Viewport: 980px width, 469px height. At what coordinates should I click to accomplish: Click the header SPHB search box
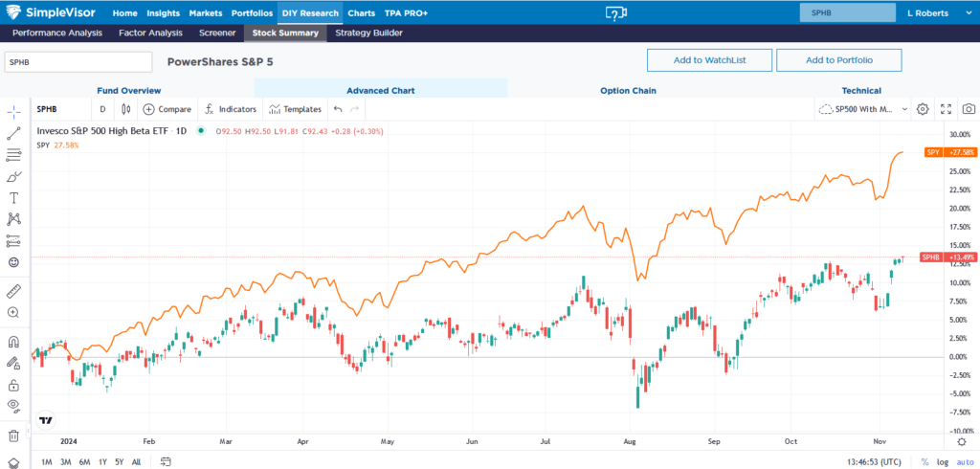tap(848, 13)
